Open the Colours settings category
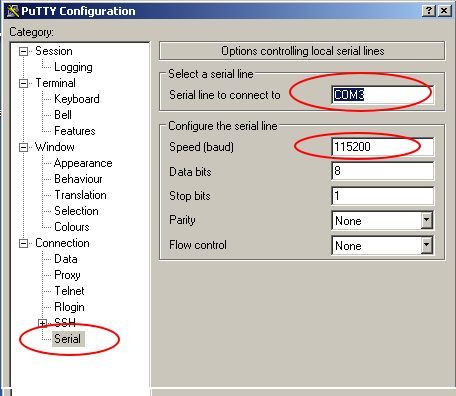 pos(72,227)
